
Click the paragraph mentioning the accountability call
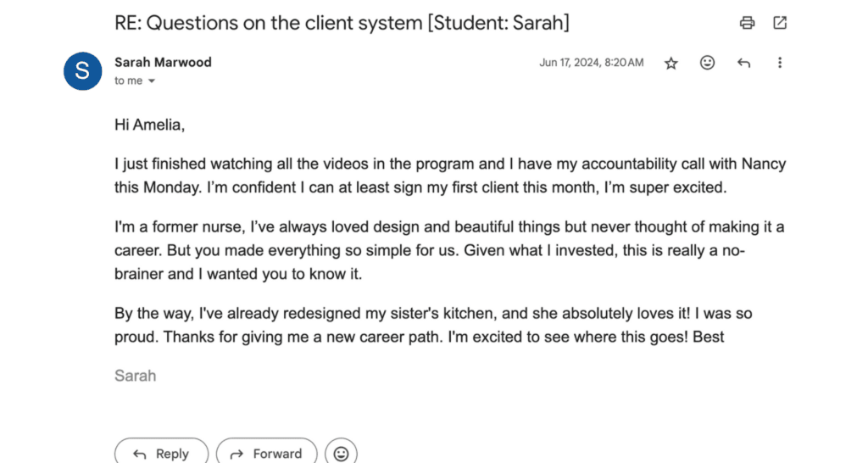click(449, 176)
